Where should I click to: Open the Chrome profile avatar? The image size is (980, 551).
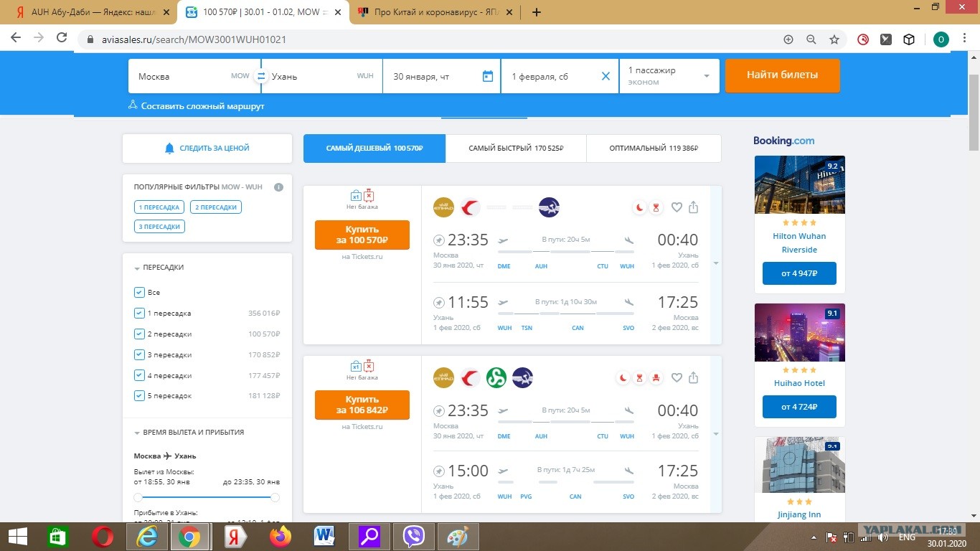point(941,39)
